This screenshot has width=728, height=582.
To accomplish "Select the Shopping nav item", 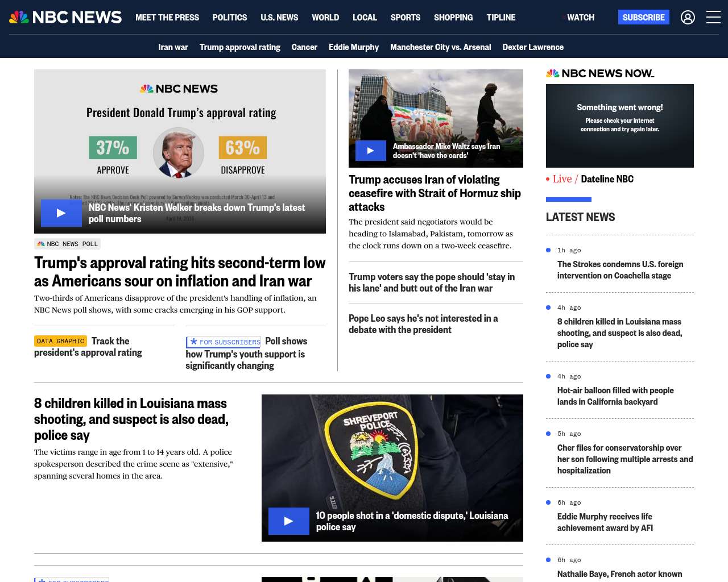I will 453,18.
